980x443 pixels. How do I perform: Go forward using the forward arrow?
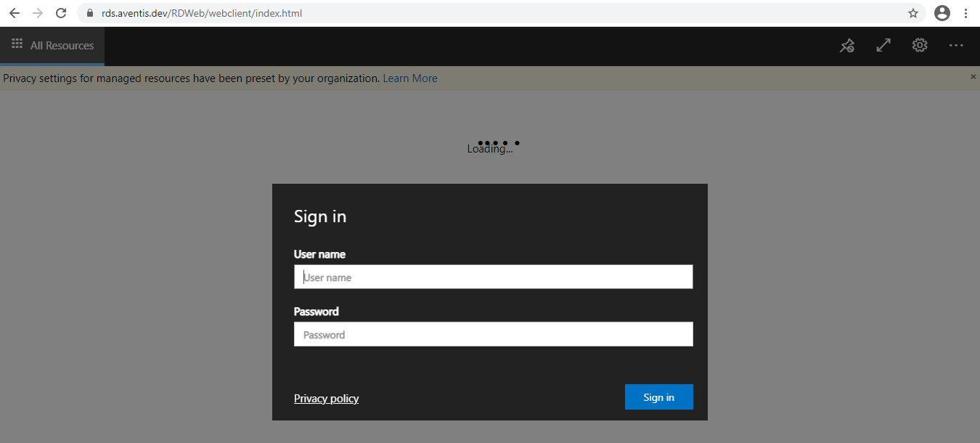coord(38,13)
